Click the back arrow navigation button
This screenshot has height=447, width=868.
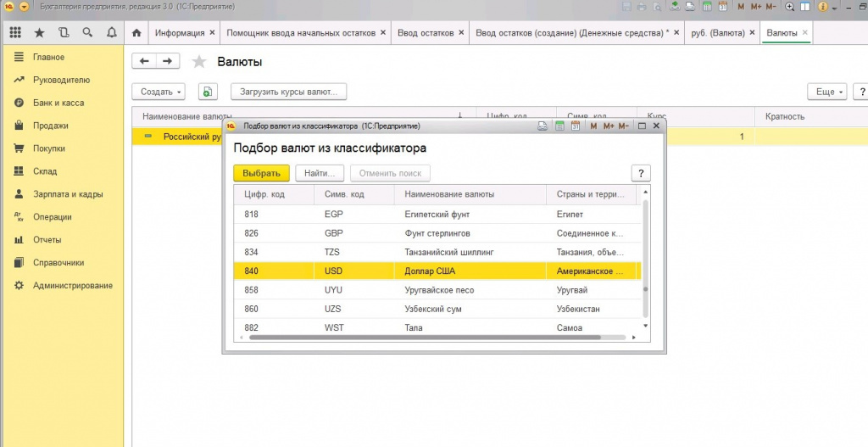tap(144, 61)
